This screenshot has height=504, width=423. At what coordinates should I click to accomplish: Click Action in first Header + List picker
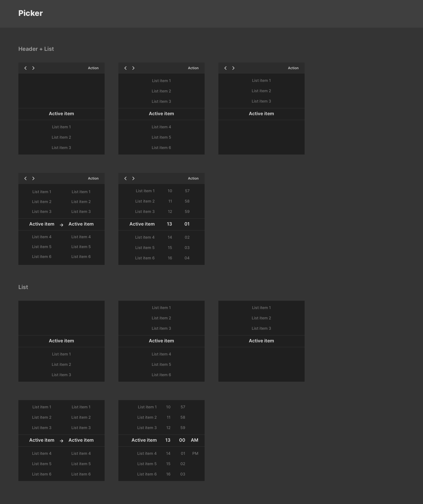(x=93, y=68)
